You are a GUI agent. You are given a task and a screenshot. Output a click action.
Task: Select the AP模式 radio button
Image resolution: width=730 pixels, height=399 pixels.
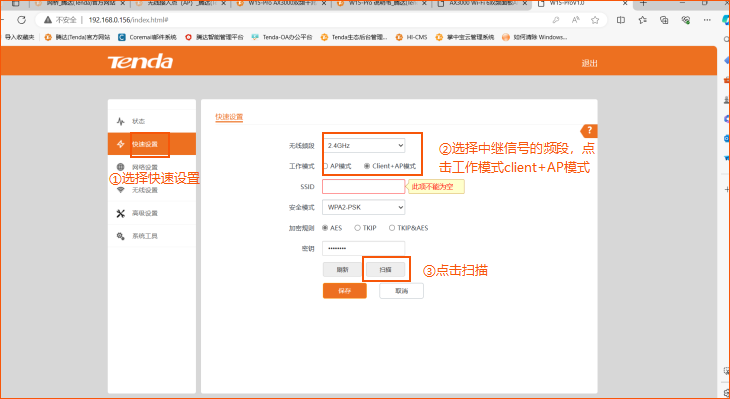click(325, 166)
